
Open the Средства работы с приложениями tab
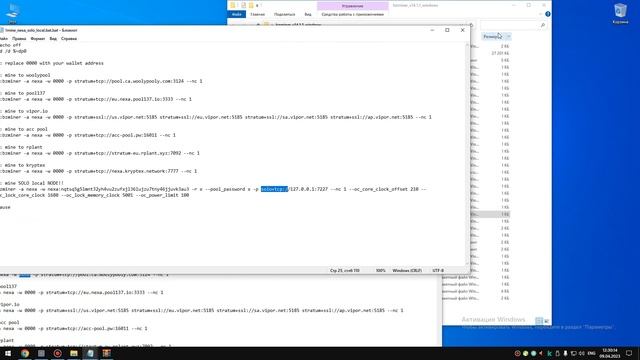(353, 14)
